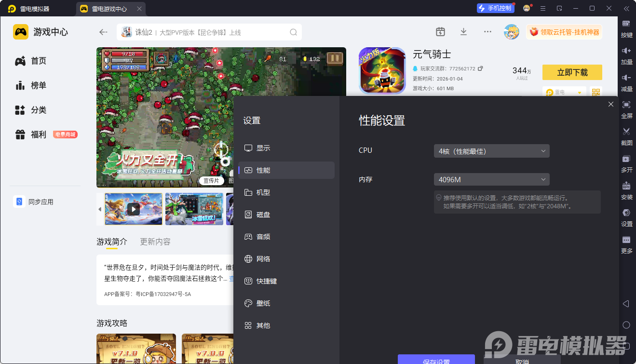
Task: Open 音频 audio settings
Action: 286,237
